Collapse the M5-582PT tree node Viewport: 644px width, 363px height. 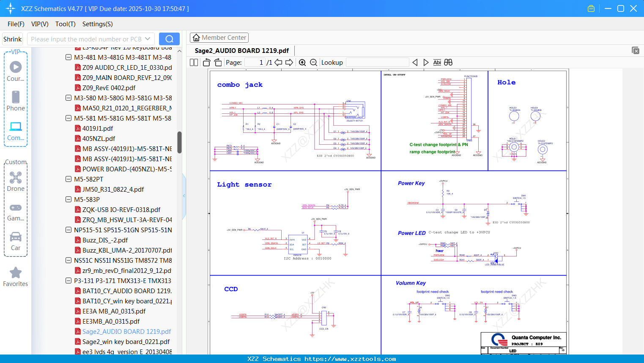pyautogui.click(x=69, y=179)
